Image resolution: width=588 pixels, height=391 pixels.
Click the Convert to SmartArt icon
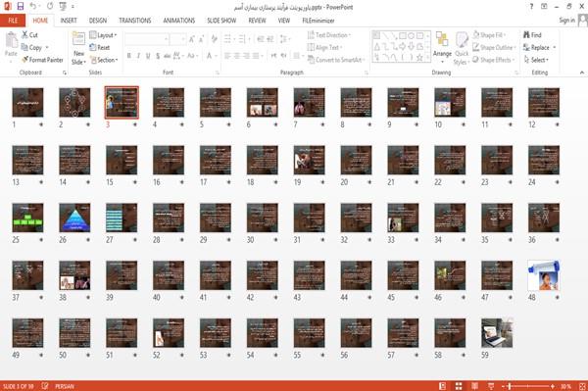point(311,60)
